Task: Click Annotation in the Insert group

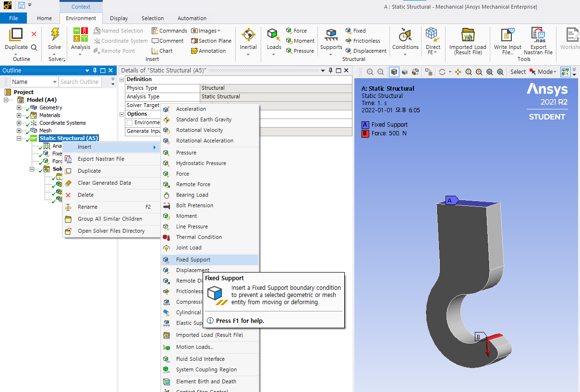Action: (208, 51)
